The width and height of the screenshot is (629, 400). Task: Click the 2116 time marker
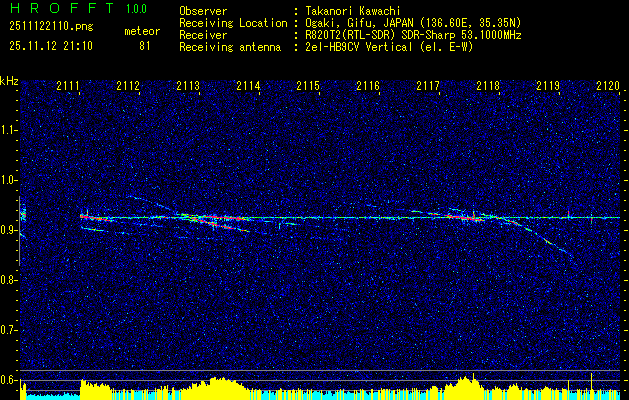[368, 86]
